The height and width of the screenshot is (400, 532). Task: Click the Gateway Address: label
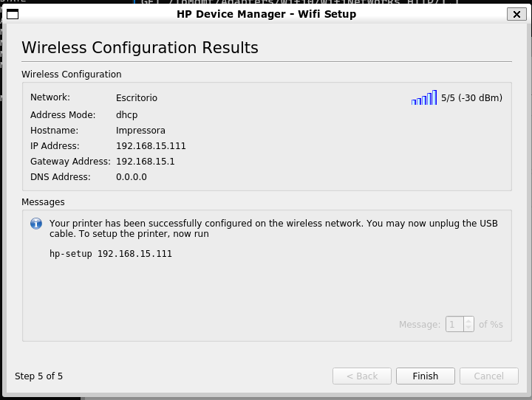70,162
